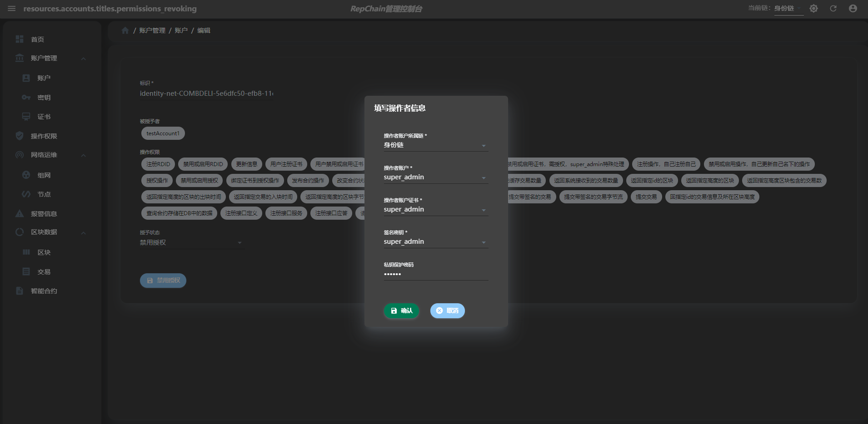Click the 编辑 breadcrumb link
868x424 pixels.
click(204, 30)
